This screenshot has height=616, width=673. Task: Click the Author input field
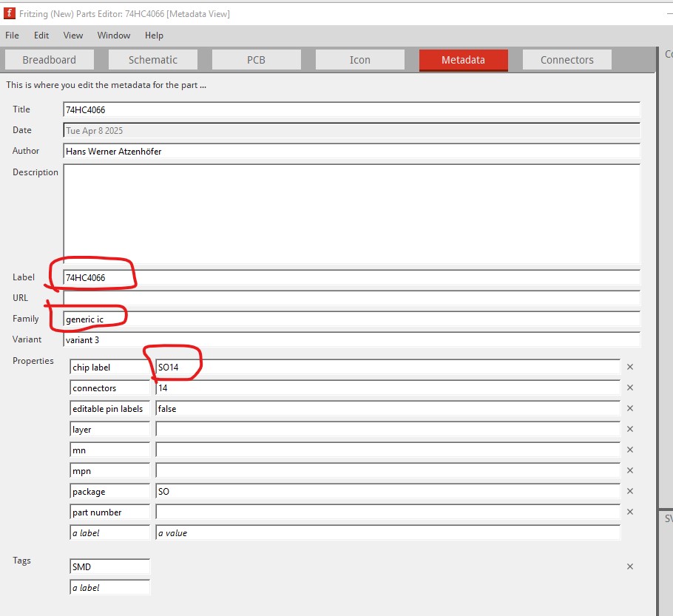click(351, 151)
